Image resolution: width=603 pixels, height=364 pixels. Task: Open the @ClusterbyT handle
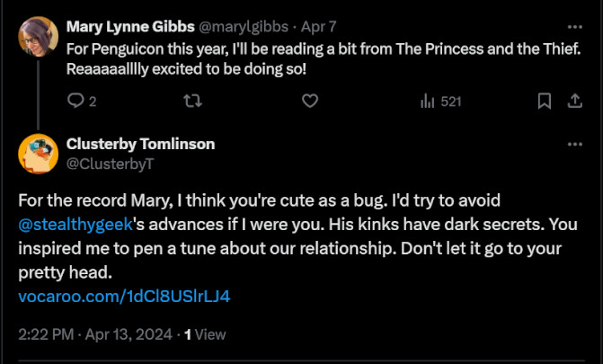point(110,164)
